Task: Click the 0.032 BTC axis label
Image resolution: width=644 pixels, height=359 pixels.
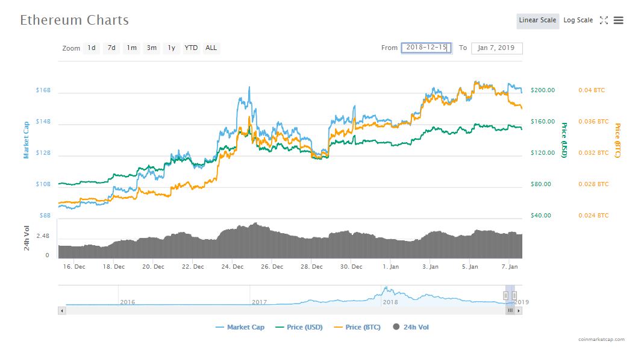Action: pos(593,153)
